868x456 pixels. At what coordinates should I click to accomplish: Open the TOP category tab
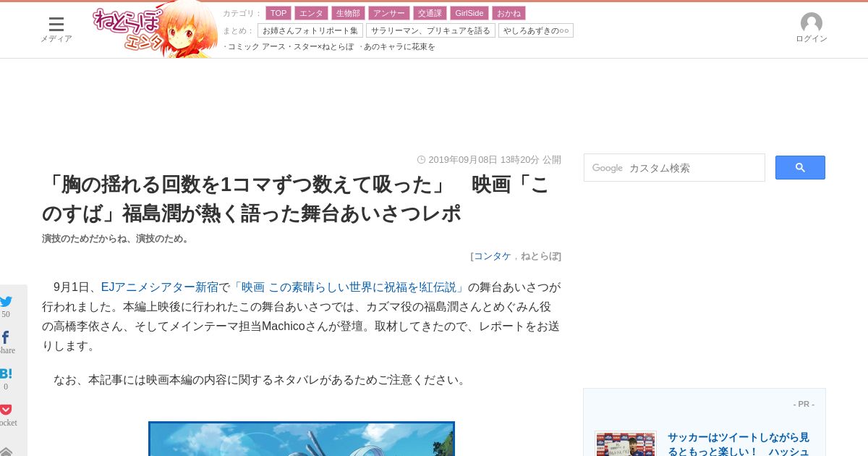[x=278, y=13]
